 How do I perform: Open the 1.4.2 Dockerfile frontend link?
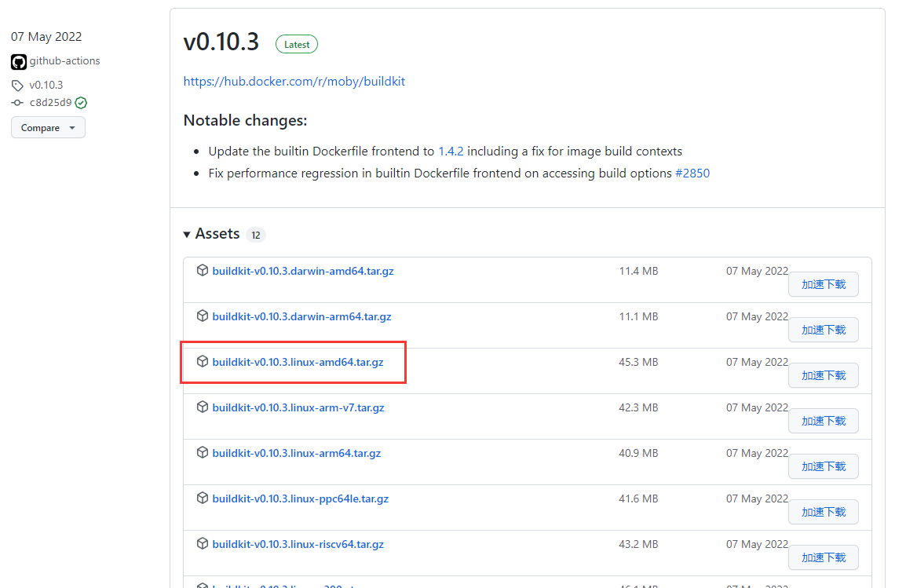(x=451, y=152)
